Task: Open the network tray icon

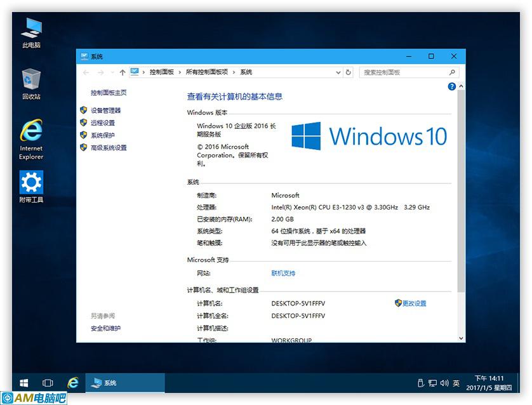Action: pyautogui.click(x=432, y=383)
